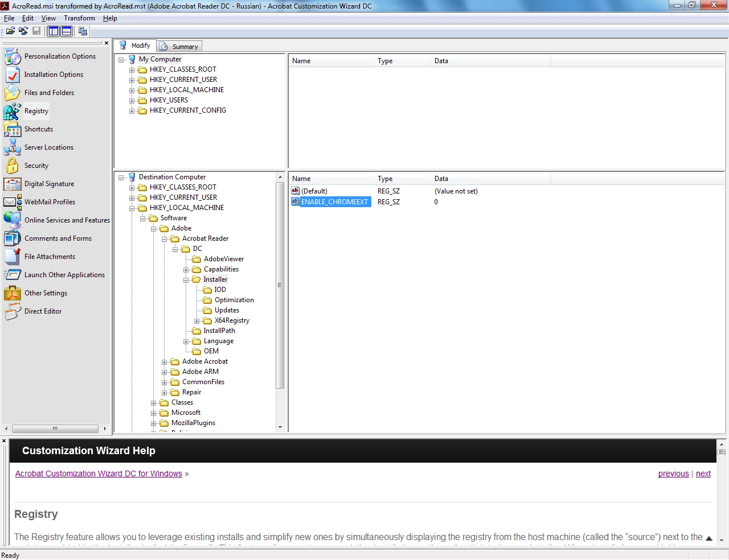The height and width of the screenshot is (560, 729).
Task: Switch to the Modify tab
Action: pyautogui.click(x=135, y=46)
